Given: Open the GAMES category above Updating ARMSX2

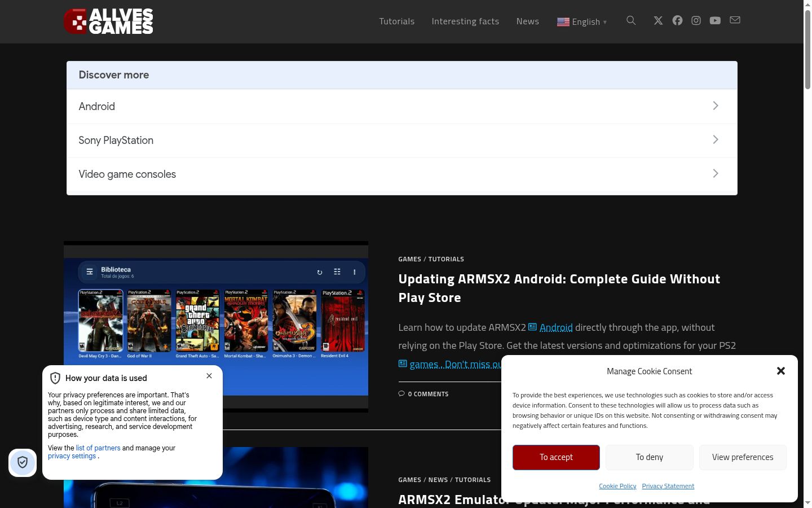Looking at the screenshot, I should (x=409, y=259).
